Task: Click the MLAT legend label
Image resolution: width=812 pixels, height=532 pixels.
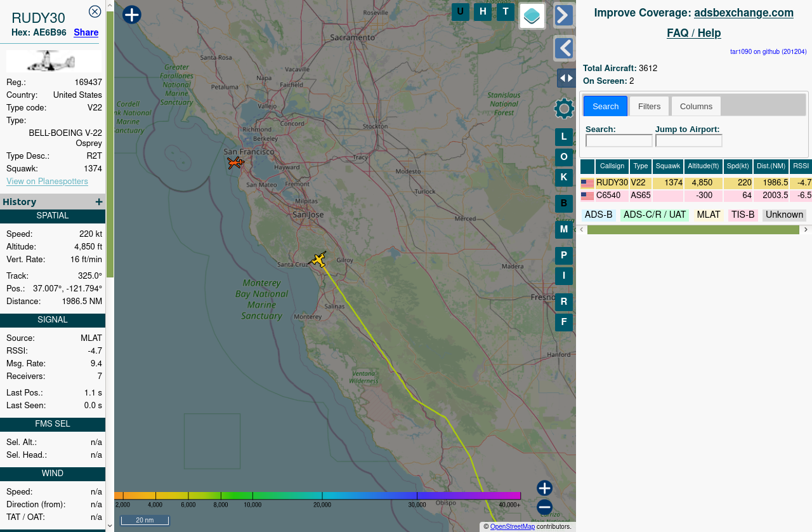Action: (x=709, y=215)
